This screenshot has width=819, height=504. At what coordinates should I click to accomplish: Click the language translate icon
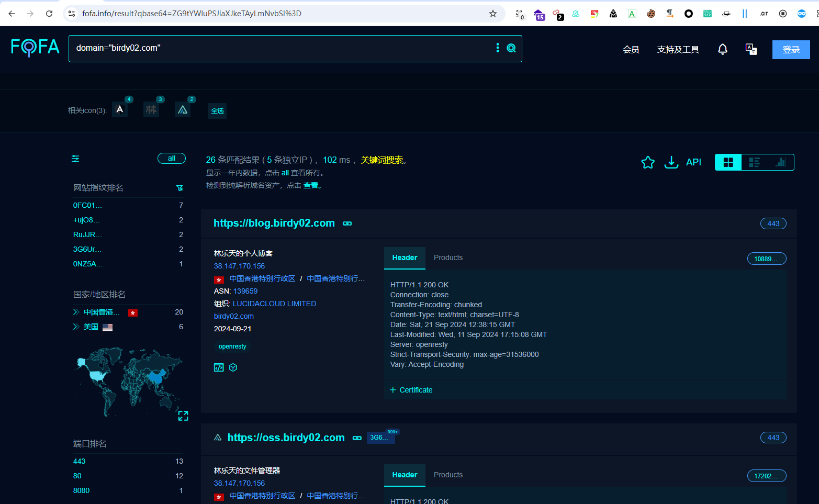751,49
